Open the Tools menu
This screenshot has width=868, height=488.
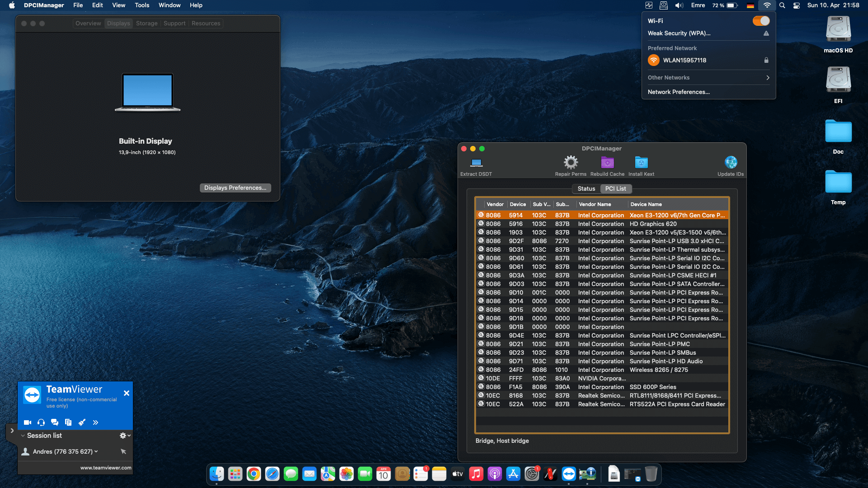[x=142, y=5]
